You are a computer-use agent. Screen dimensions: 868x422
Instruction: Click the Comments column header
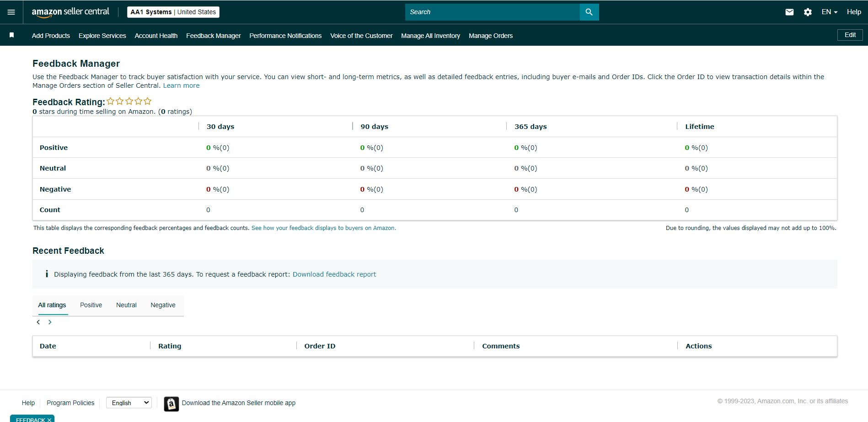(x=501, y=346)
